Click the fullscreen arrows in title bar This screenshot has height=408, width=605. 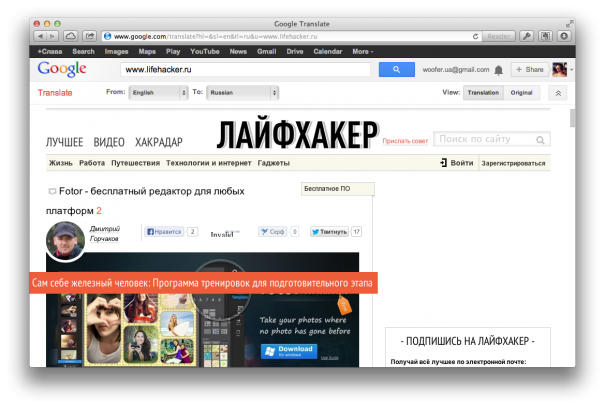pyautogui.click(x=569, y=24)
